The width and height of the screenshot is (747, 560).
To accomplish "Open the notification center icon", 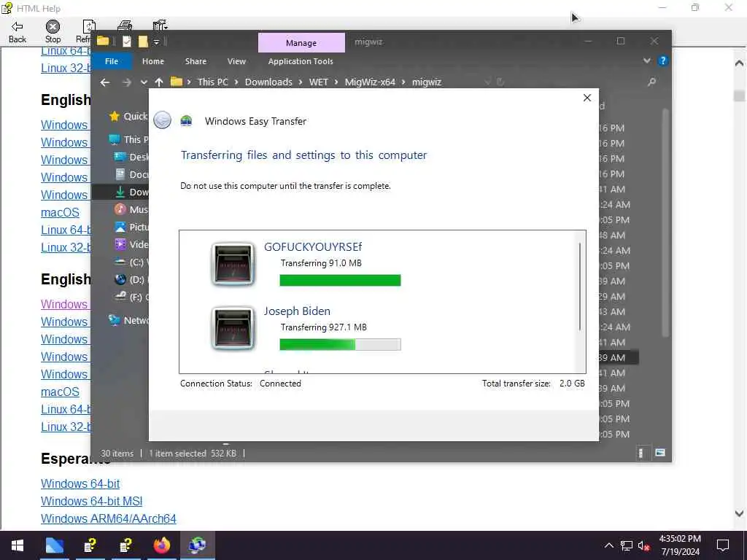I will coord(723,545).
